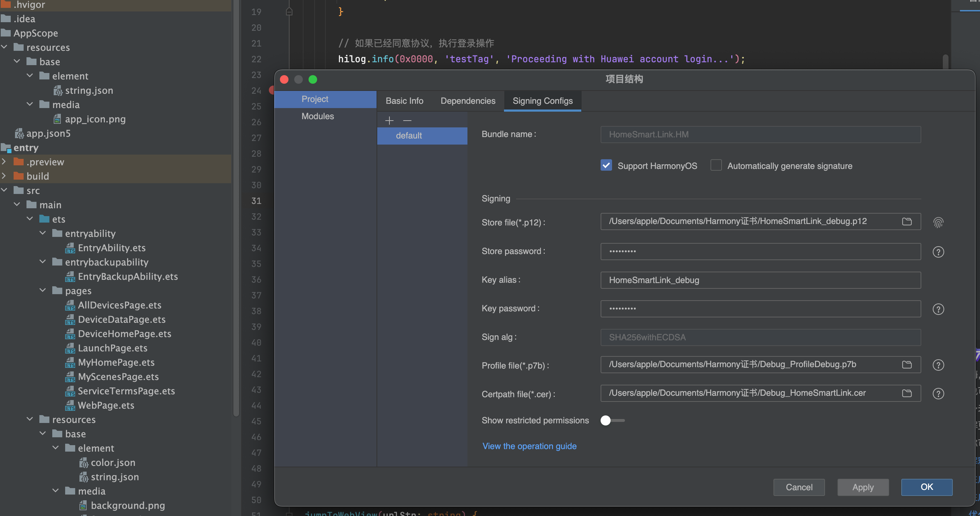Browse for Certpath file cer folder icon

click(x=907, y=393)
